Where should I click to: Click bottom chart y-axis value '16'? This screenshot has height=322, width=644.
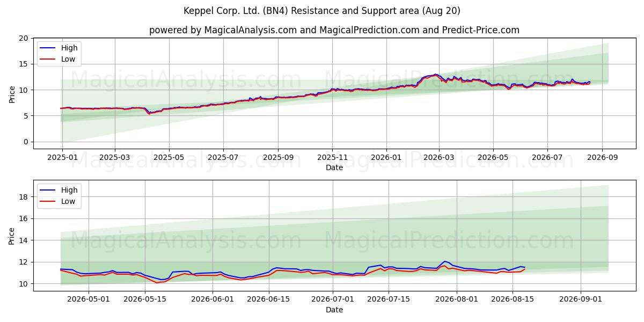coord(24,218)
